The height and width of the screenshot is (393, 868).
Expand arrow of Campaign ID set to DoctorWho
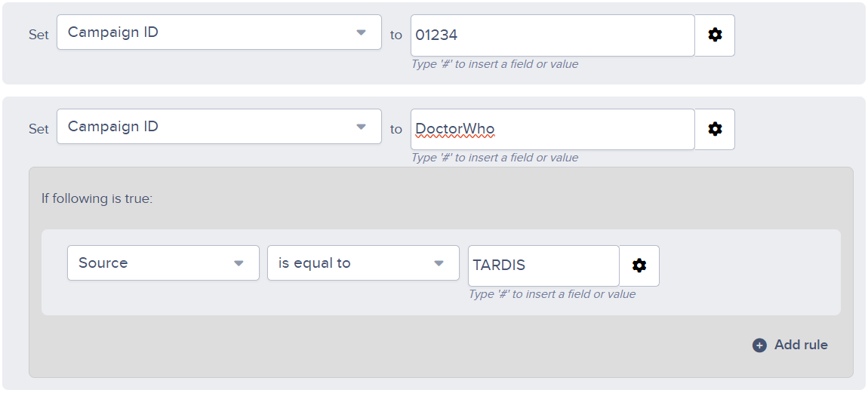click(361, 127)
